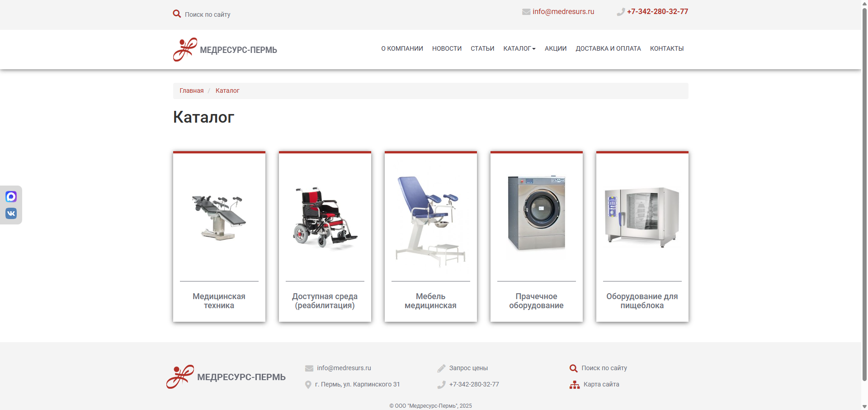Expand the Каталог dropdown menu

519,48
